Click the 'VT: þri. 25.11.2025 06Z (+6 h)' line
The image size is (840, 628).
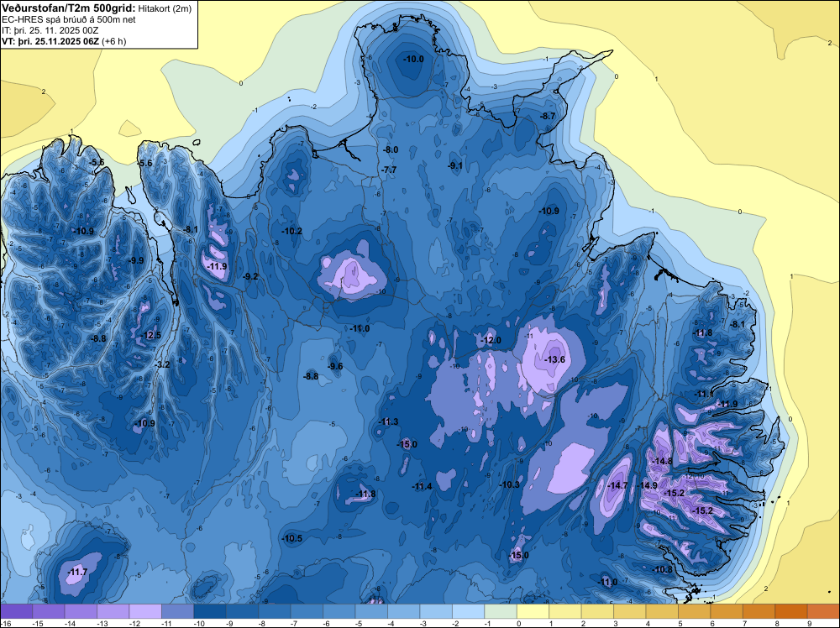tap(64, 41)
